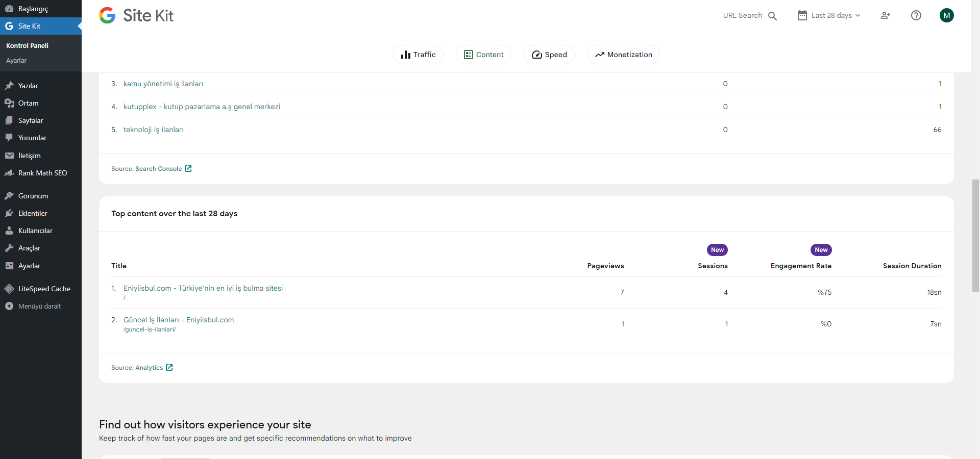Click the URL Search text button
980x459 pixels.
tap(743, 15)
